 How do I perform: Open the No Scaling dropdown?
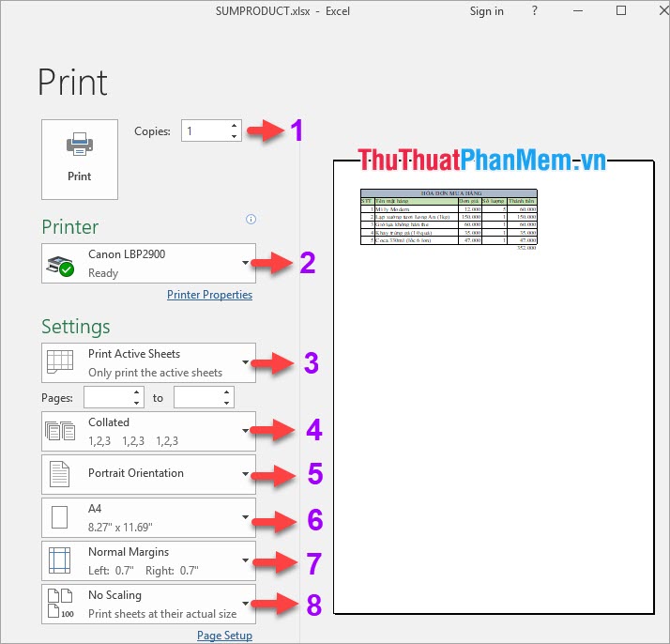click(148, 604)
